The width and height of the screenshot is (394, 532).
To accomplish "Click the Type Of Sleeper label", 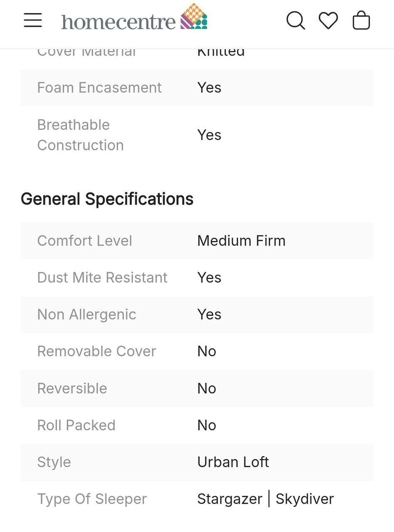I will coord(92,499).
